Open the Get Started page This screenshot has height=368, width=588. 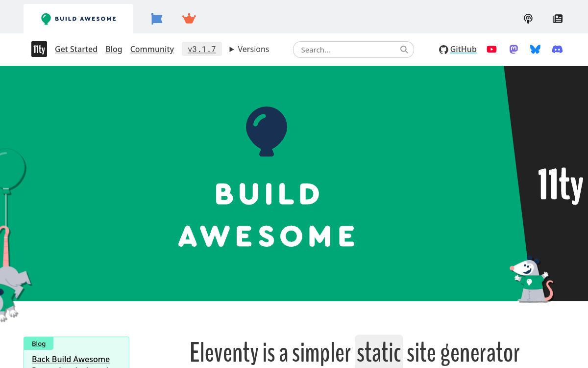[x=76, y=49]
